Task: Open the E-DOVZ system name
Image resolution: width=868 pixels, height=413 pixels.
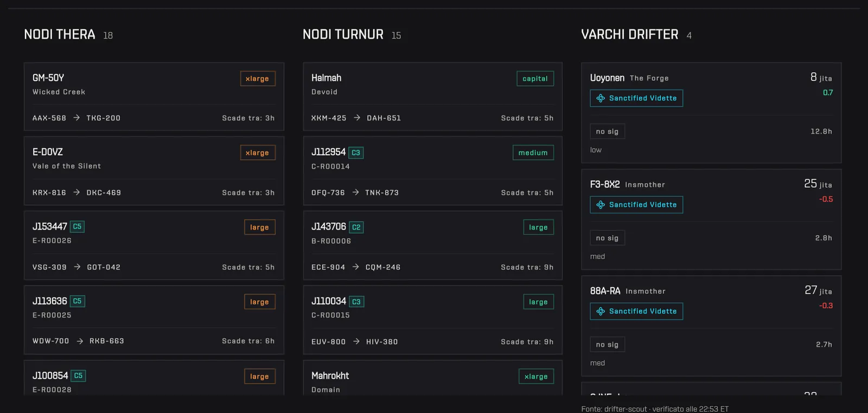Action: click(48, 153)
